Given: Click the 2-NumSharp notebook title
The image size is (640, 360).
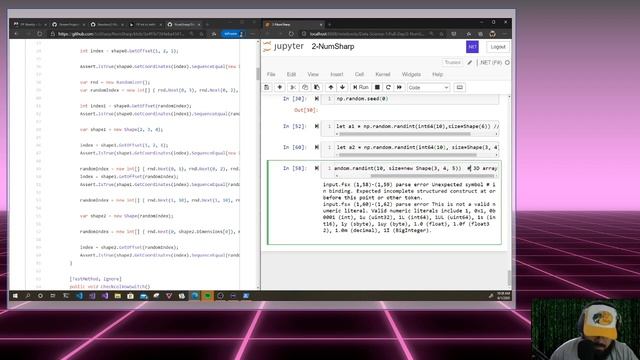Looking at the screenshot, I should [333, 47].
